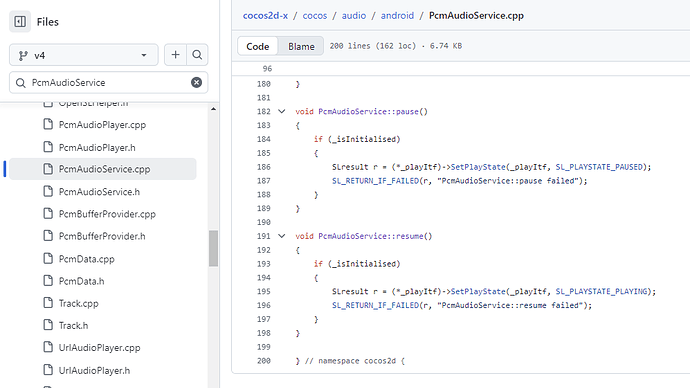Switch to the Blame tab
The width and height of the screenshot is (690, 388).
point(301,46)
